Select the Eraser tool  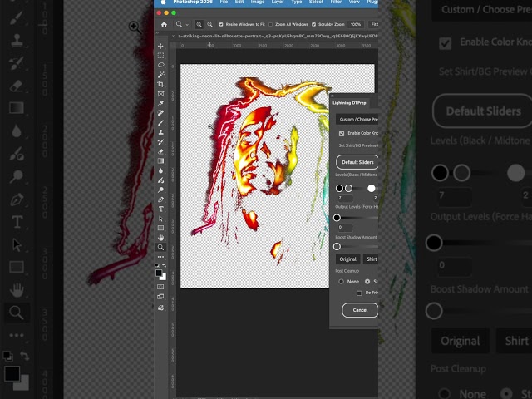160,151
